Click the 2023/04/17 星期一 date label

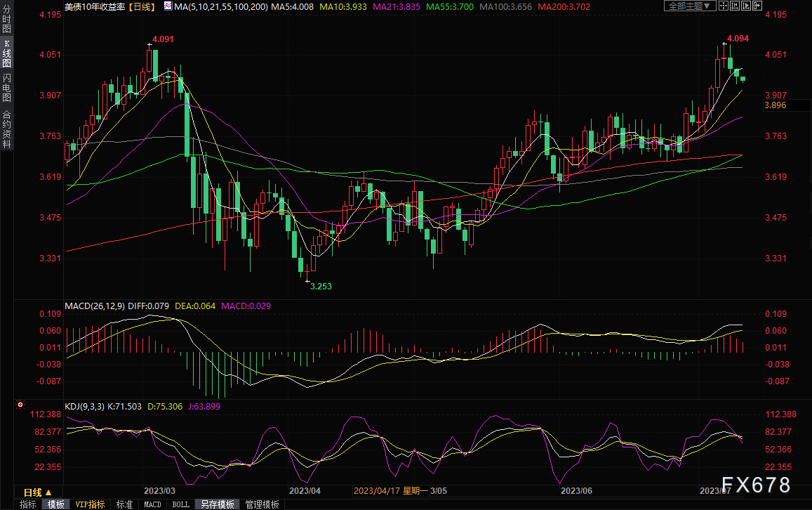(x=391, y=491)
